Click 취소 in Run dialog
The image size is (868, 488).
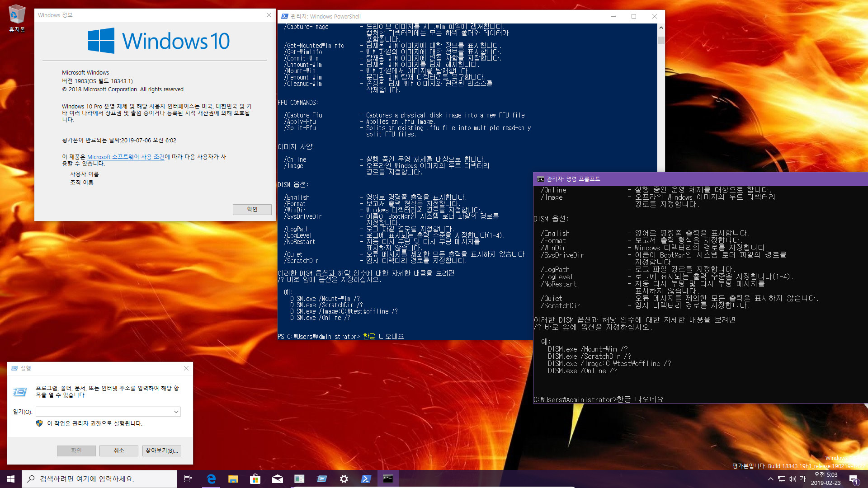coord(119,450)
